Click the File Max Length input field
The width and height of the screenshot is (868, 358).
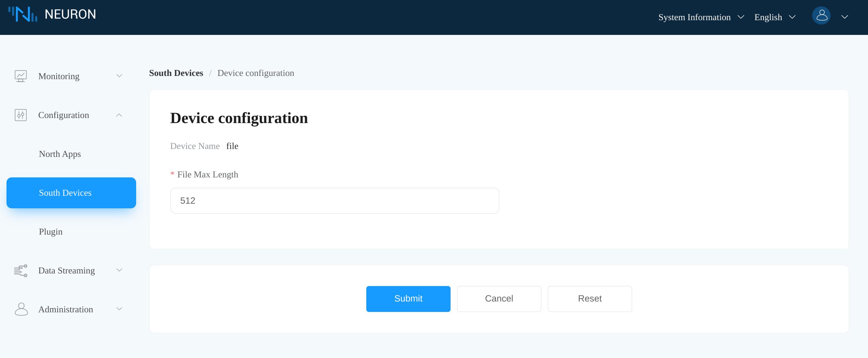pyautogui.click(x=334, y=200)
